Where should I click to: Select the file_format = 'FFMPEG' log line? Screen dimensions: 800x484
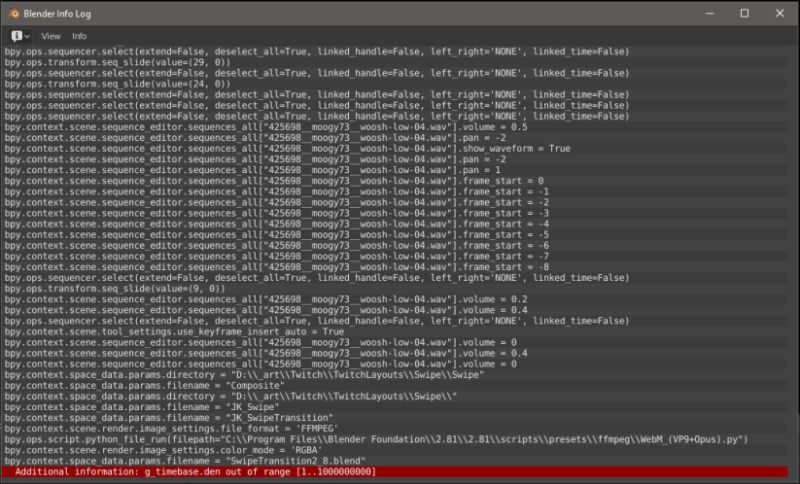pos(395,428)
